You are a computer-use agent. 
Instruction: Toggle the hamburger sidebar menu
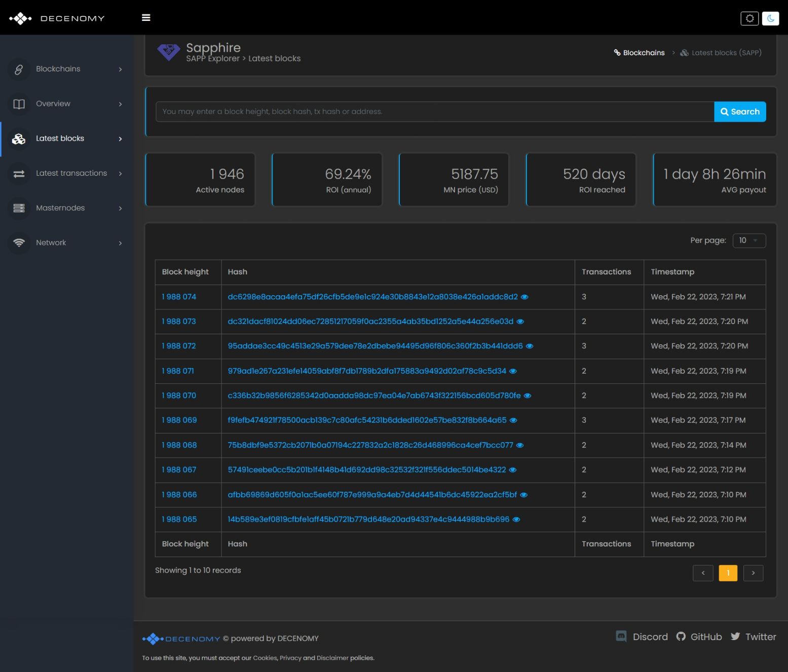tap(146, 18)
